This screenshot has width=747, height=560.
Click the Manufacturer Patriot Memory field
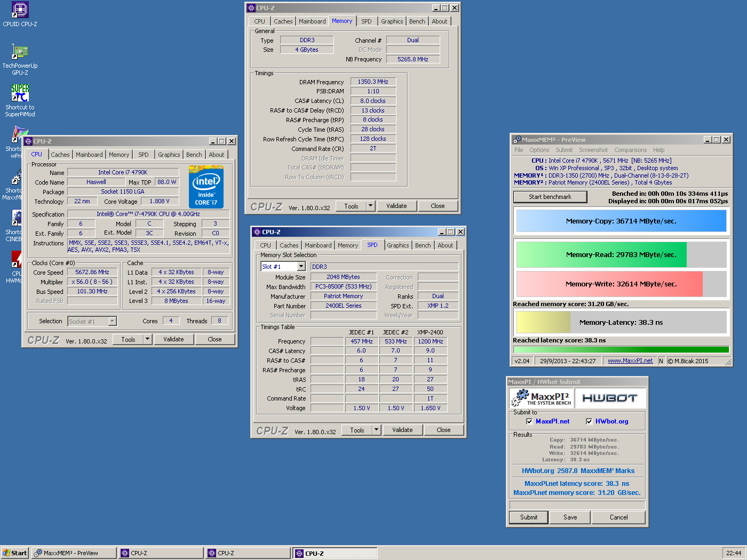[344, 297]
